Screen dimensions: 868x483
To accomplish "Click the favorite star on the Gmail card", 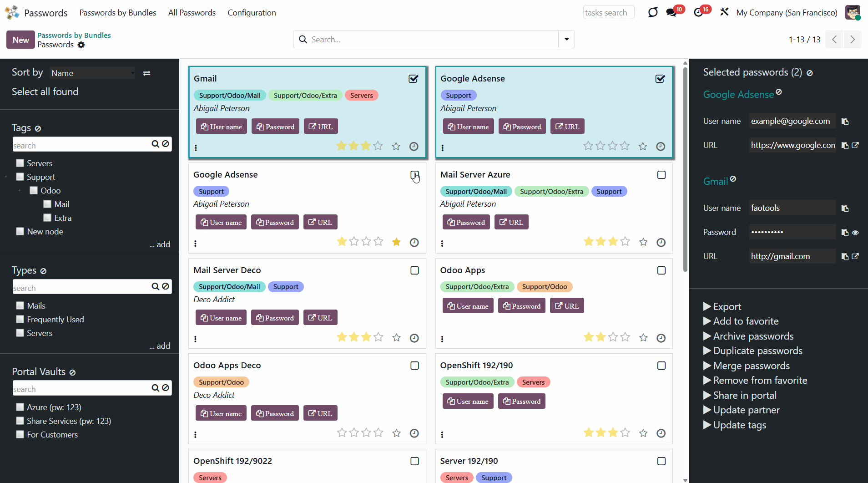I will pyautogui.click(x=396, y=146).
